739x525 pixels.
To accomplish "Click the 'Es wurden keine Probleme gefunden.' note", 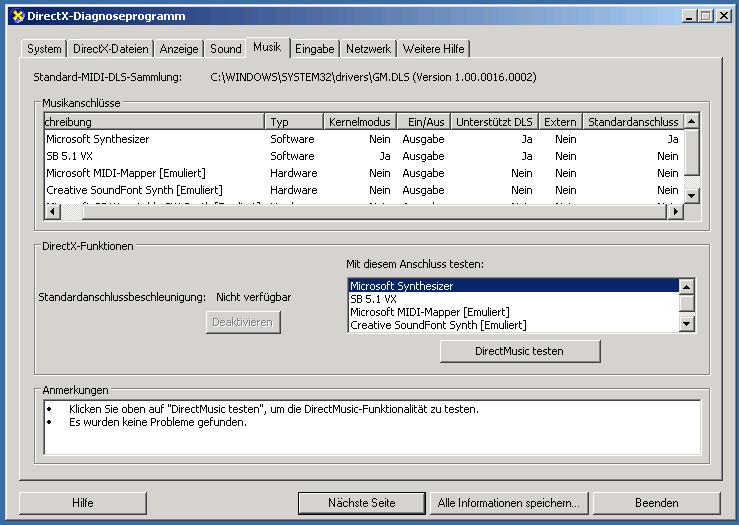I will tap(158, 422).
